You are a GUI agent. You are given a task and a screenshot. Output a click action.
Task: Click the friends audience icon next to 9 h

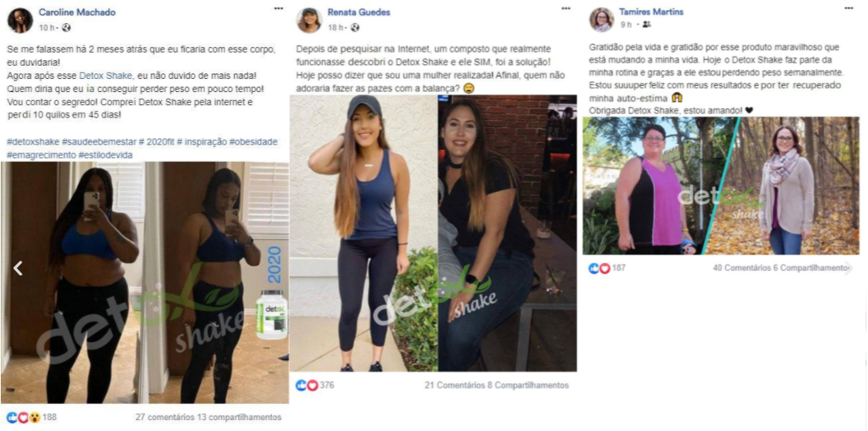click(x=647, y=25)
